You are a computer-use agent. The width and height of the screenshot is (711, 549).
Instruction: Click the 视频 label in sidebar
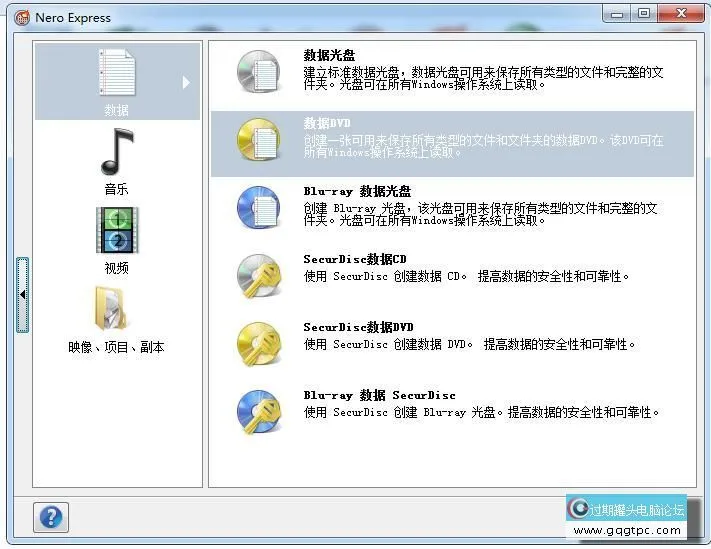coord(117,268)
